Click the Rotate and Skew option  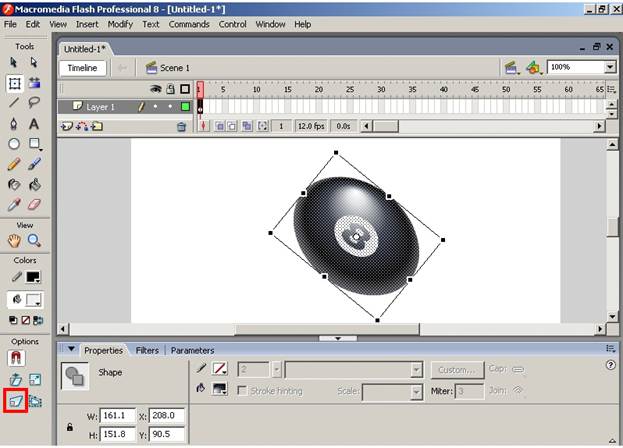click(15, 380)
